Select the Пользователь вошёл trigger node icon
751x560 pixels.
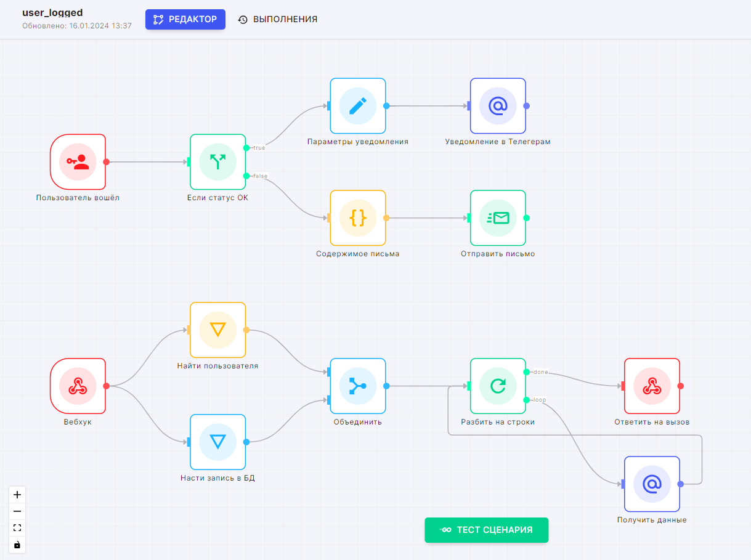tap(78, 162)
